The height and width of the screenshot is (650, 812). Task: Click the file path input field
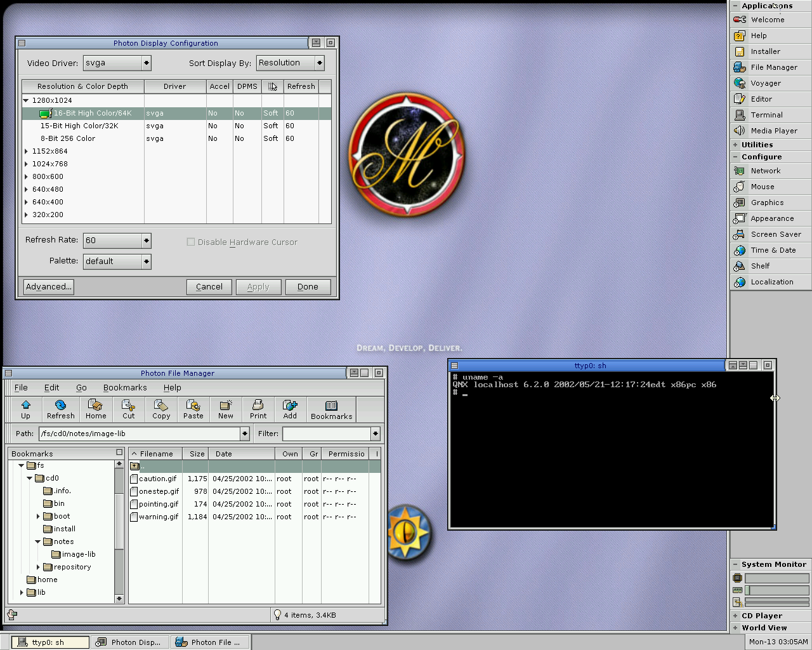pyautogui.click(x=140, y=434)
